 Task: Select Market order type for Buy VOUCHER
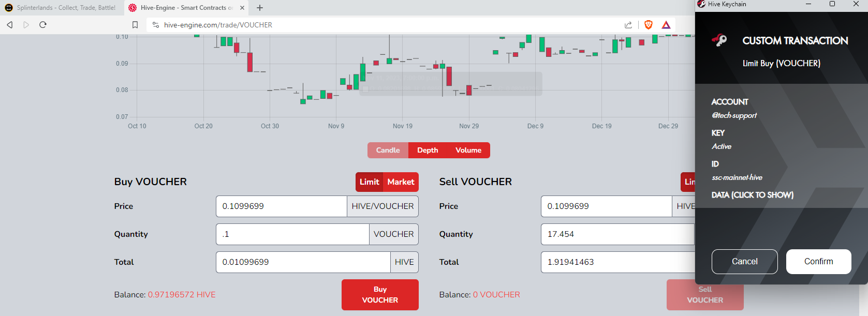(401, 182)
